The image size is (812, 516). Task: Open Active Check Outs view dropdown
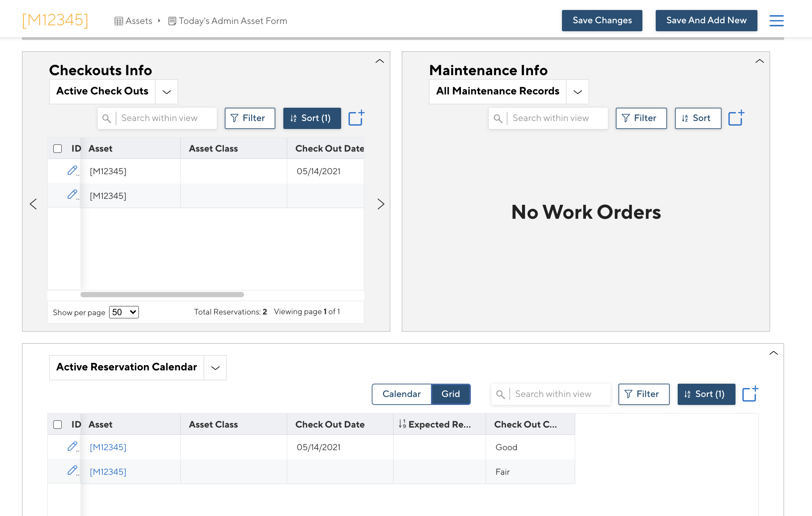pos(167,92)
